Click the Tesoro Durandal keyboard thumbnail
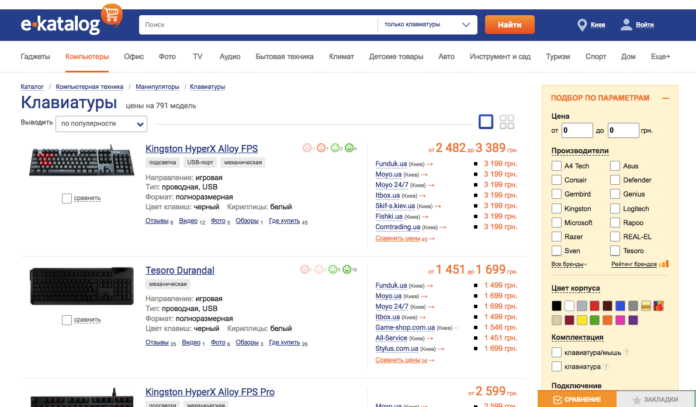Viewport: 696px width, 407px height. coord(82,286)
